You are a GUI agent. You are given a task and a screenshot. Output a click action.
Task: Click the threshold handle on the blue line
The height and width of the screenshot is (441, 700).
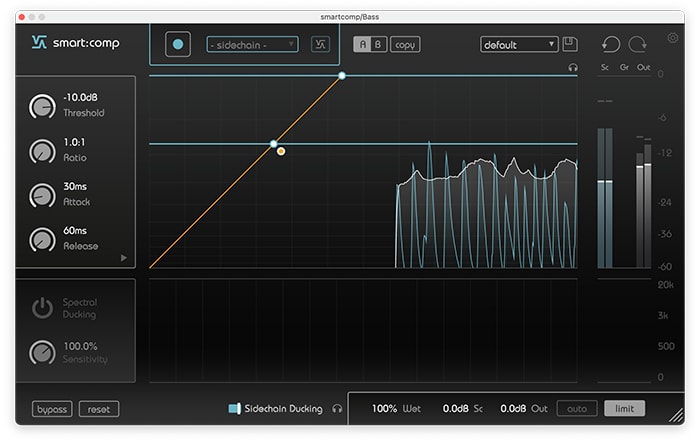point(274,144)
